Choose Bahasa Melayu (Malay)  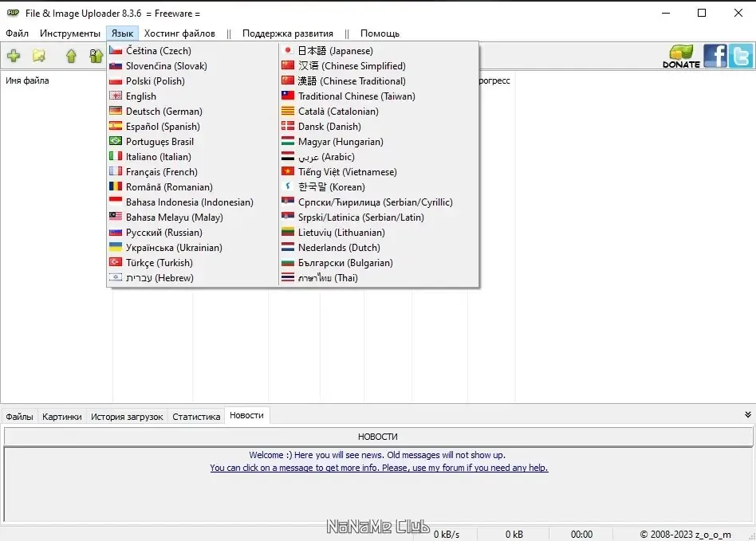pyautogui.click(x=192, y=218)
